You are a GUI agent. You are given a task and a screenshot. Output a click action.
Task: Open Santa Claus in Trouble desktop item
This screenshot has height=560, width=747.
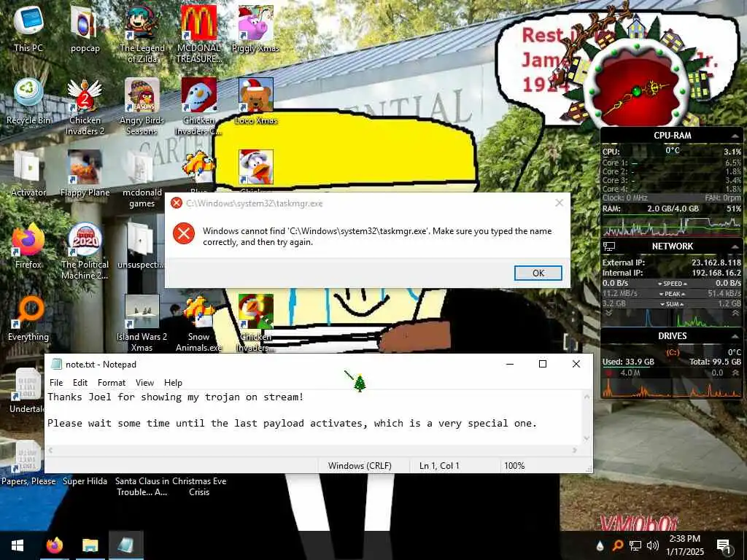coord(142,486)
